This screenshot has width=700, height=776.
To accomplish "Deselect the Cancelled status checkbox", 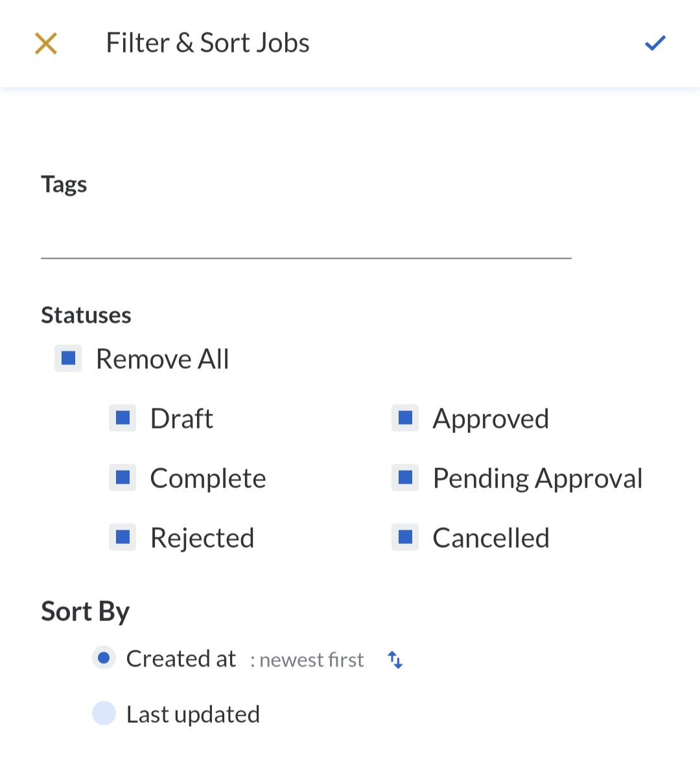I will pyautogui.click(x=405, y=537).
